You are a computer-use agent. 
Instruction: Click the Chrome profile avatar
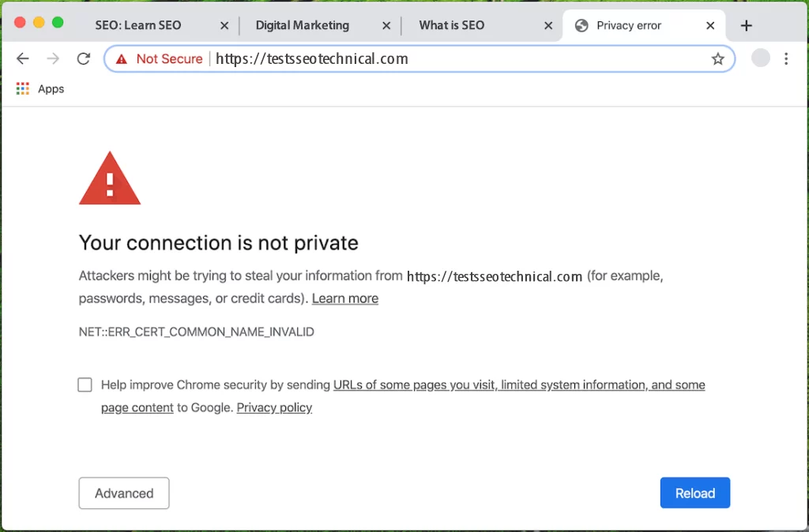tap(760, 58)
